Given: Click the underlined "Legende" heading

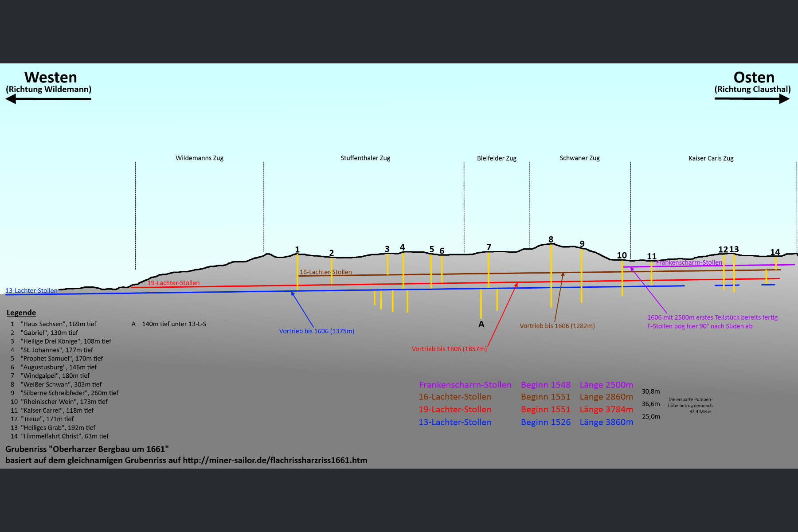Looking at the screenshot, I should [21, 313].
